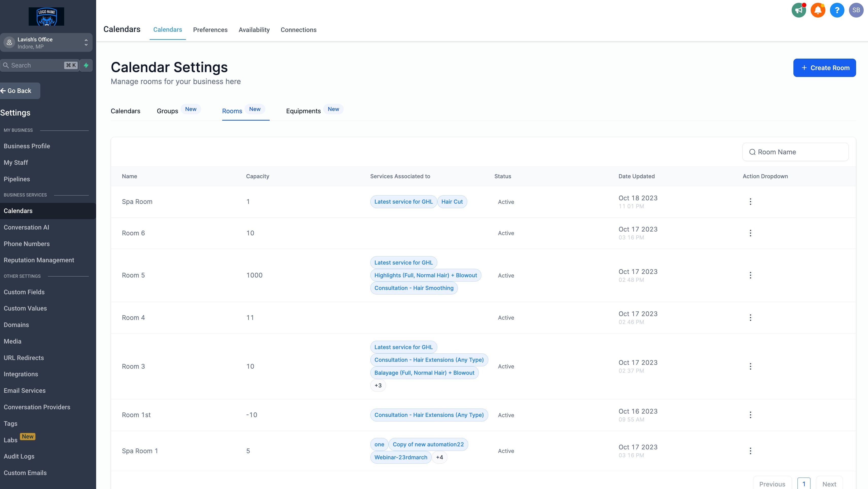Open the SB user avatar menu
This screenshot has height=489, width=868.
[x=856, y=10]
